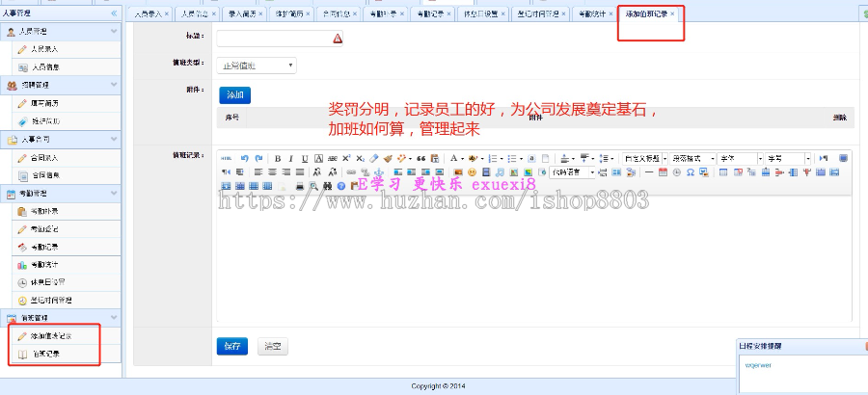Click the superscript X² icon
The height and width of the screenshot is (395, 868).
tap(346, 158)
